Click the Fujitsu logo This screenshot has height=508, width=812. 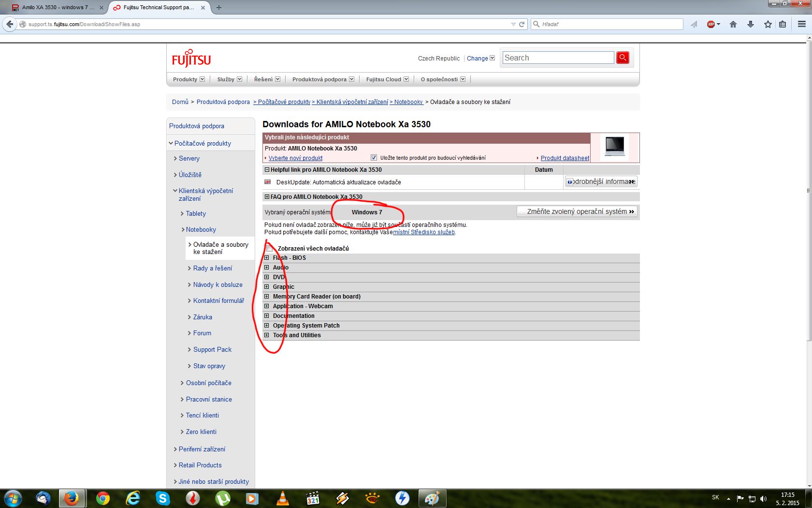pos(191,58)
